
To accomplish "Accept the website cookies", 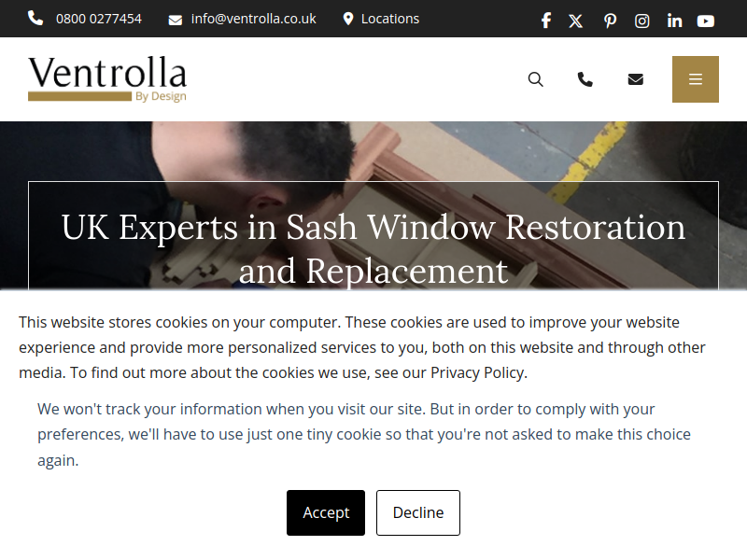I will pyautogui.click(x=326, y=512).
